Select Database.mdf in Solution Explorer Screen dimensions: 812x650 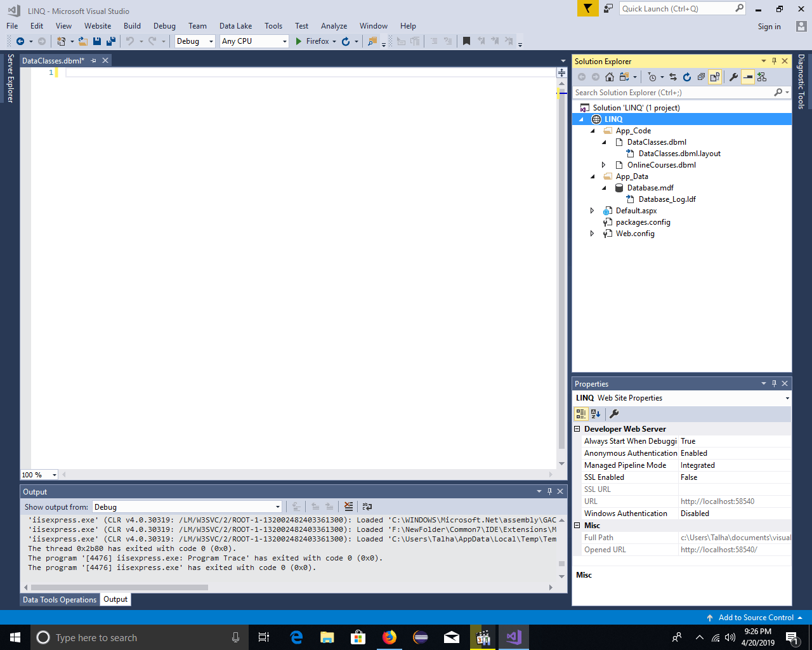coord(650,188)
